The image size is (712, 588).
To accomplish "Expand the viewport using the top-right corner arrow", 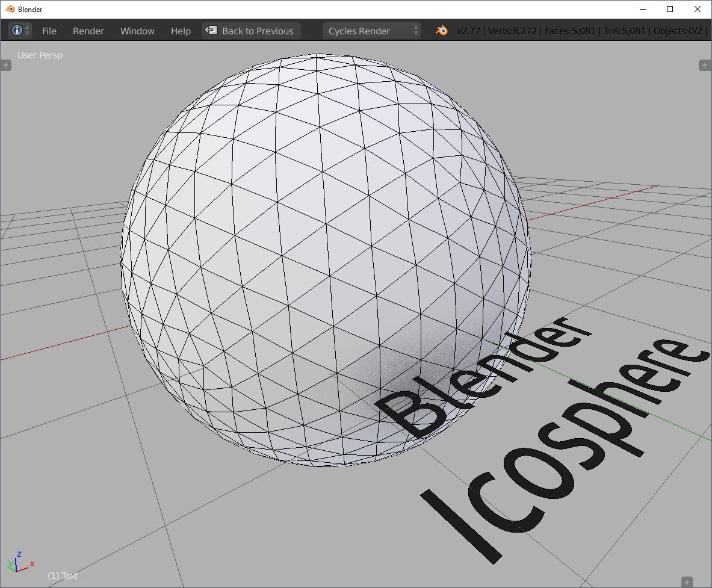I will pyautogui.click(x=706, y=65).
